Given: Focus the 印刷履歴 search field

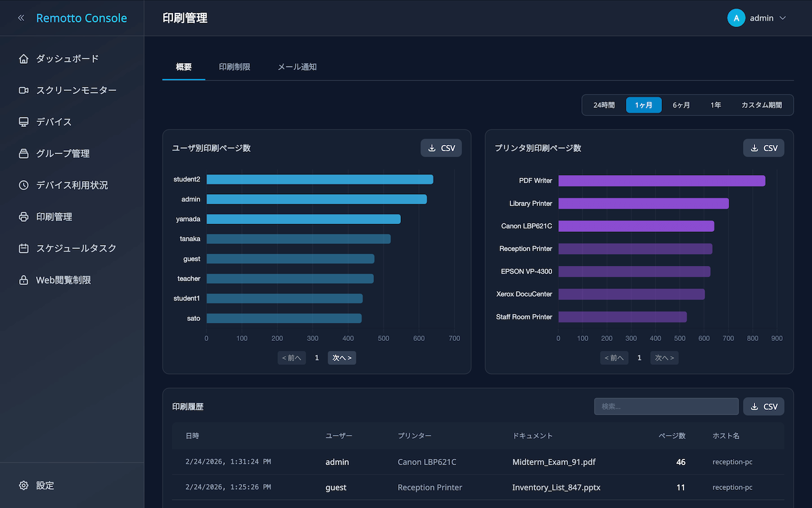Looking at the screenshot, I should [x=666, y=406].
